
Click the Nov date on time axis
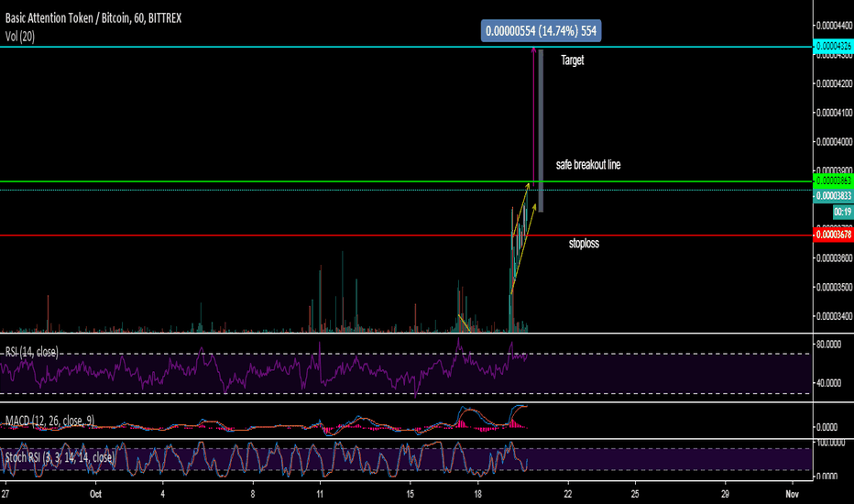click(792, 494)
